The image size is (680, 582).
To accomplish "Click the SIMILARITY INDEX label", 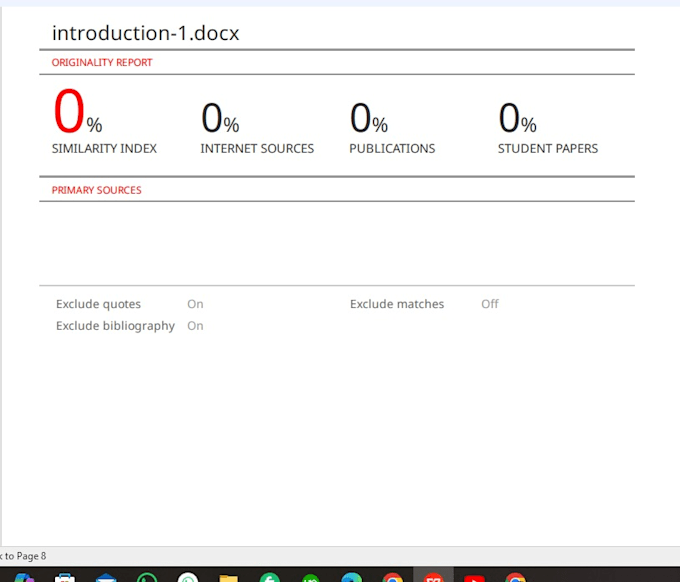I will pos(104,149).
